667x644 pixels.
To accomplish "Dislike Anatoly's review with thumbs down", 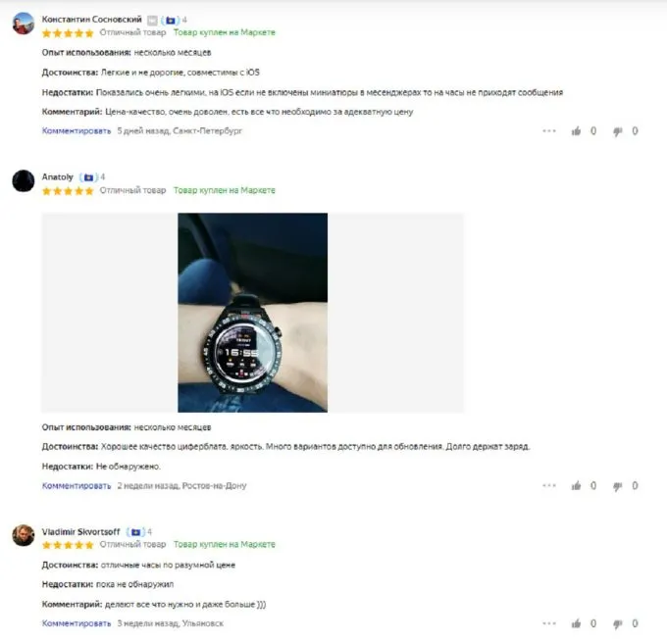I will click(618, 486).
